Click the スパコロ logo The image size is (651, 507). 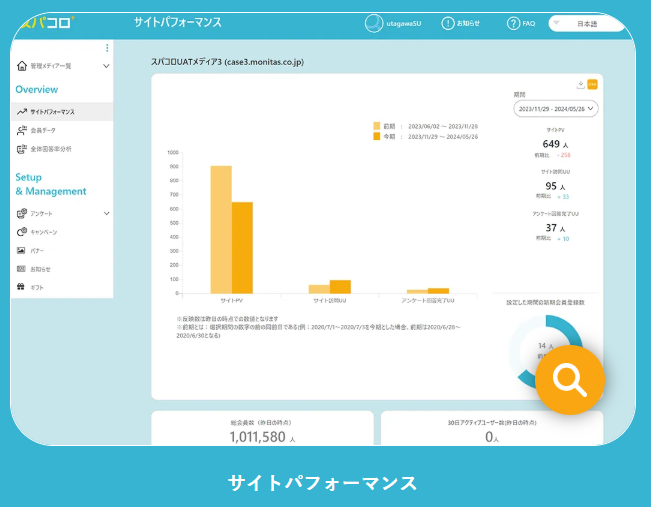pos(45,22)
